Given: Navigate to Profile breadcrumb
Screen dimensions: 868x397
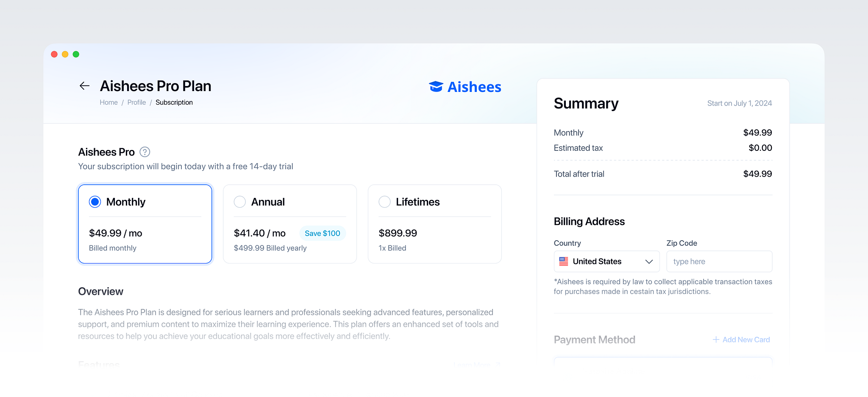Looking at the screenshot, I should [x=136, y=103].
